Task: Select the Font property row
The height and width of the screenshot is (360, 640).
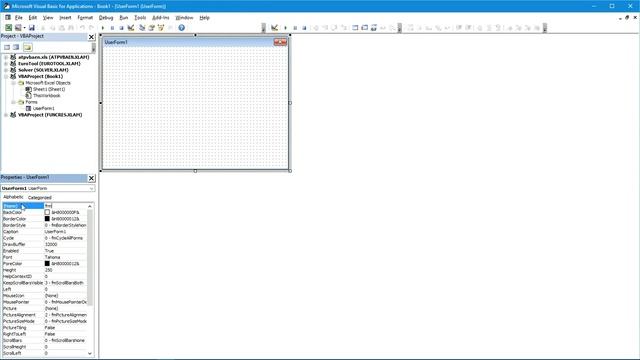Action: click(44, 257)
